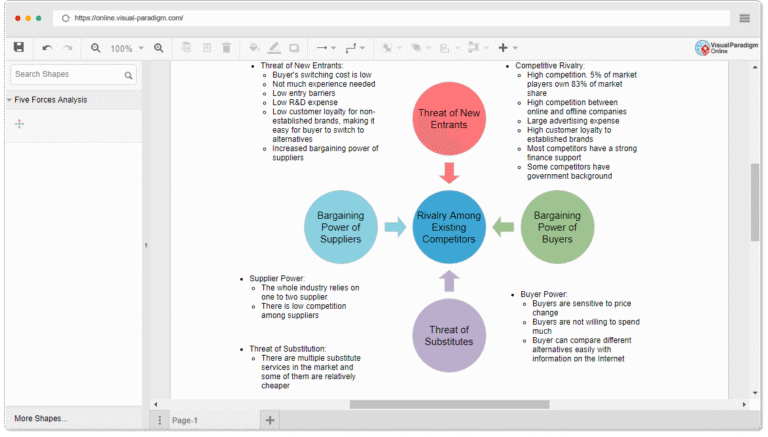Click in the Search Shapes input field
Image resolution: width=768 pixels, height=437 pixels.
coord(66,75)
